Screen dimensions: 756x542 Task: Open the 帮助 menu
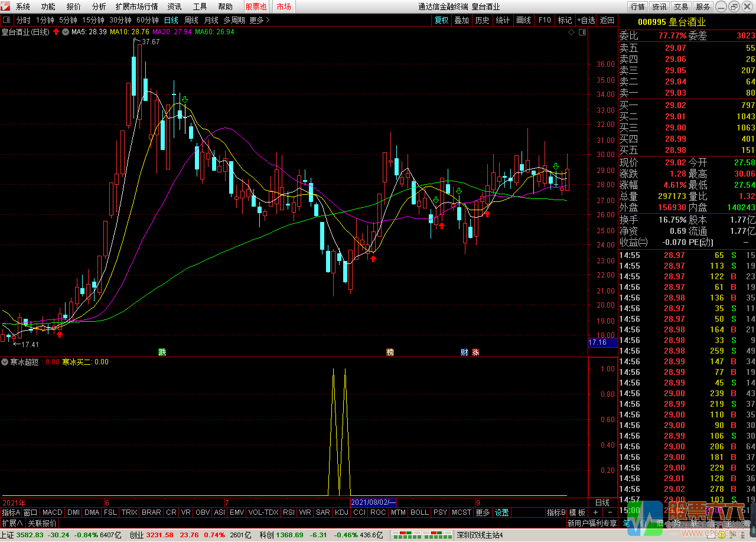pyautogui.click(x=226, y=7)
